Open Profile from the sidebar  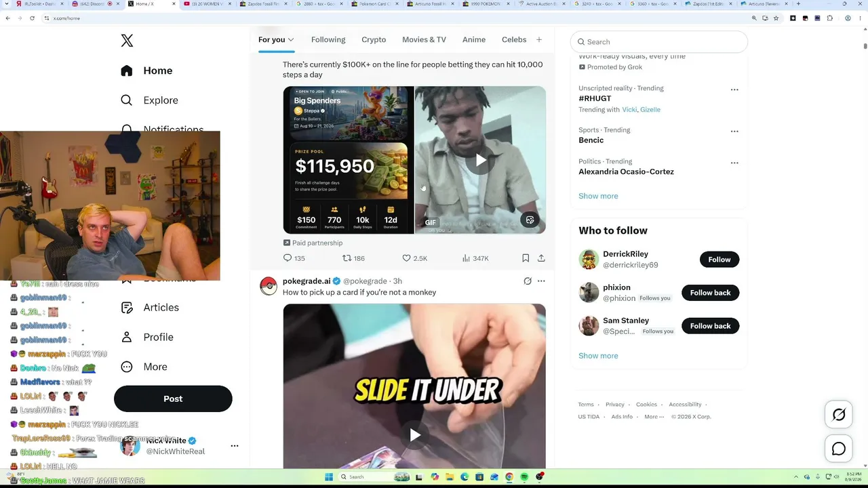(x=146, y=337)
